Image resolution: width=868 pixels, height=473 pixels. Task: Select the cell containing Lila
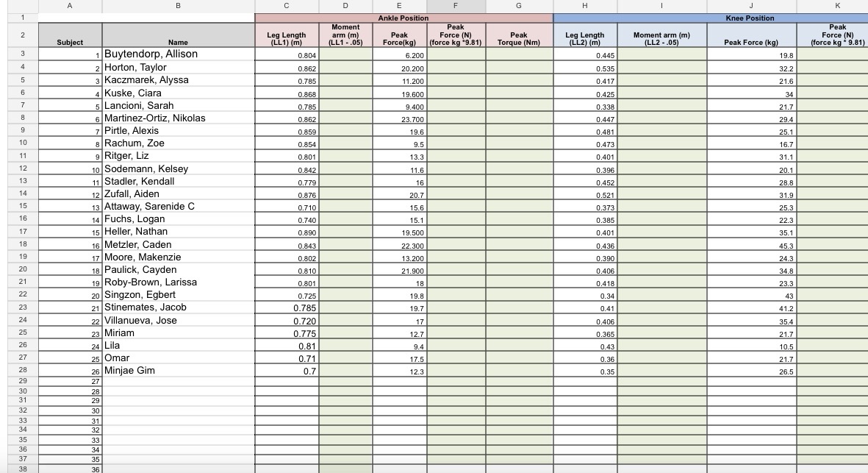179,346
